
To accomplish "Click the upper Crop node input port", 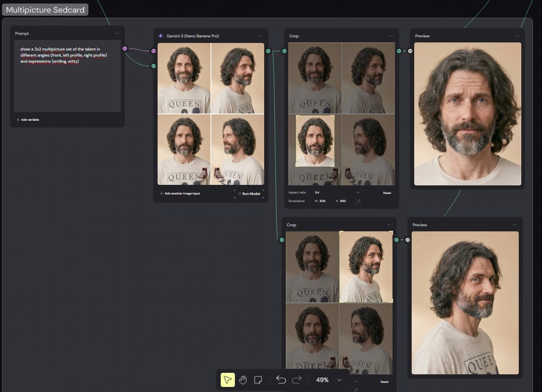I will click(284, 51).
